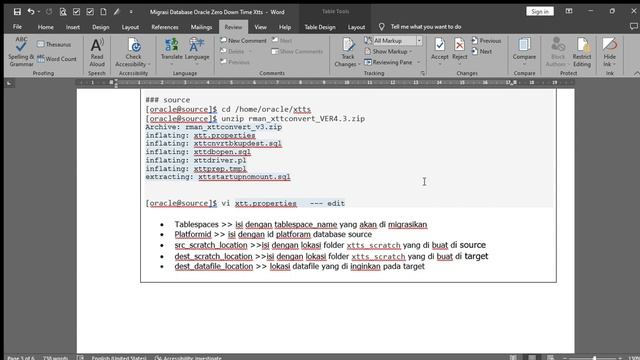Switch to the View tab

260,27
